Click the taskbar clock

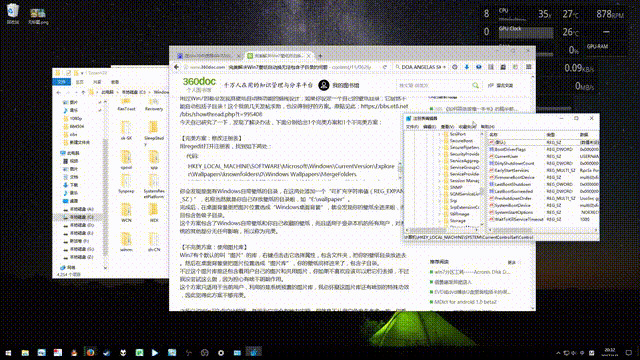pyautogui.click(x=609, y=353)
